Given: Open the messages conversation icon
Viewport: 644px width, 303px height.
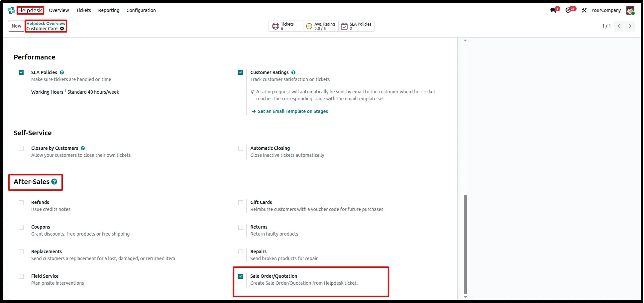Looking at the screenshot, I should pos(553,10).
